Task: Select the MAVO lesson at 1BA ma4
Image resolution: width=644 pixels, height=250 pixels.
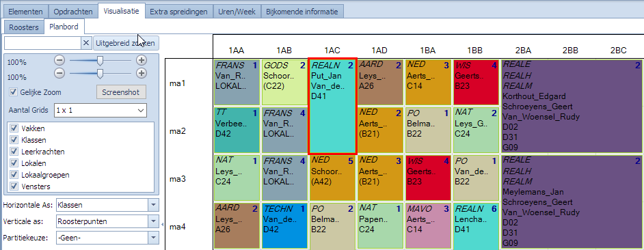Action: pyautogui.click(x=428, y=226)
